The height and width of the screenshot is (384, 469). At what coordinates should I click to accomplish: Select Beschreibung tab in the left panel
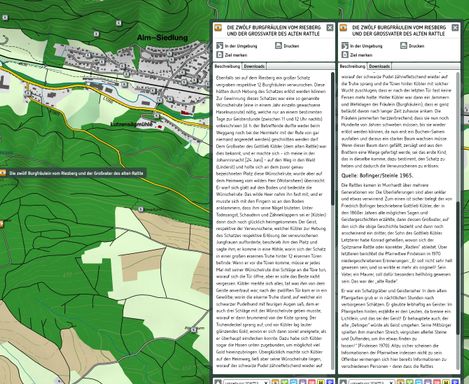tap(227, 66)
